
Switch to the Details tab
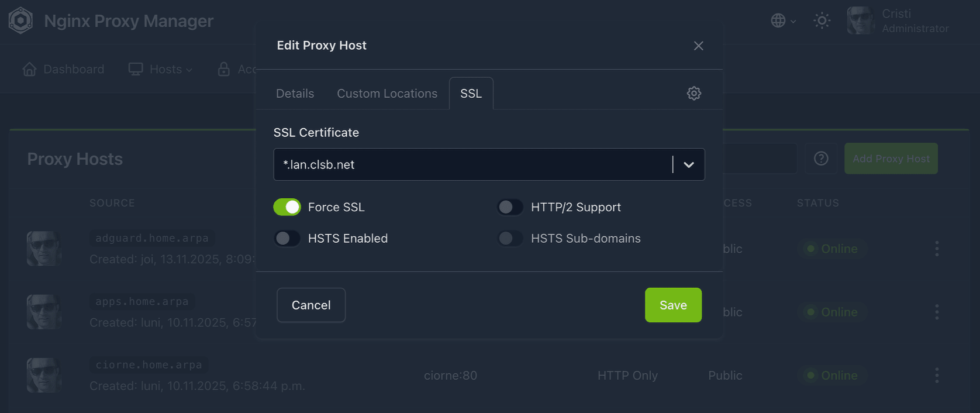pos(295,94)
